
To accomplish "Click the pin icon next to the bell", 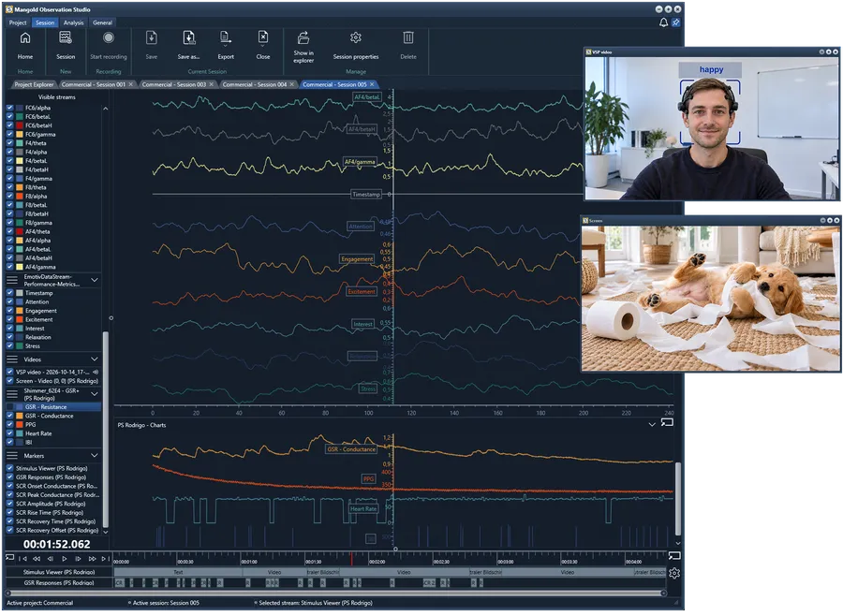I will tap(675, 22).
